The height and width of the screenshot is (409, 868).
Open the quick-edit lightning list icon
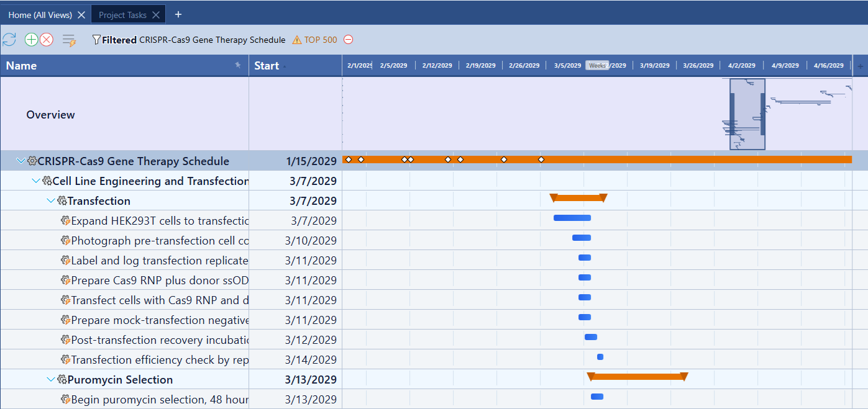tap(69, 40)
